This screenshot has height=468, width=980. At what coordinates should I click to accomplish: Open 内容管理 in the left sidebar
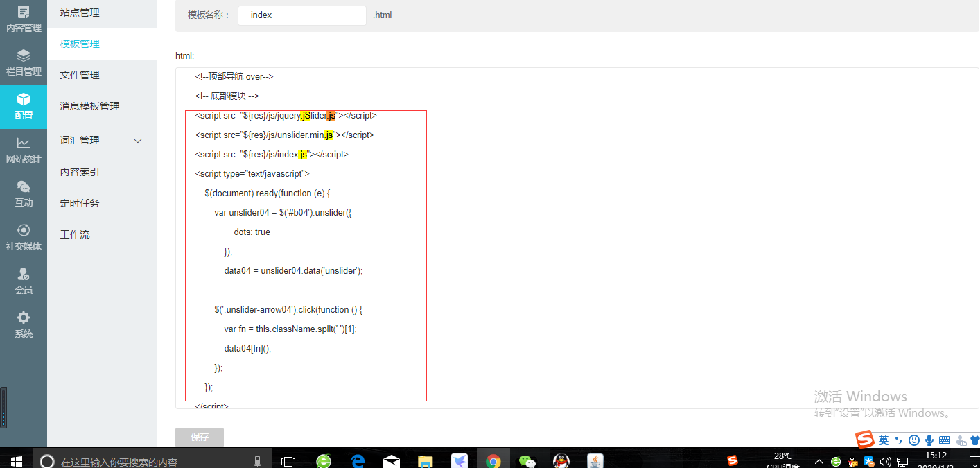click(x=24, y=19)
